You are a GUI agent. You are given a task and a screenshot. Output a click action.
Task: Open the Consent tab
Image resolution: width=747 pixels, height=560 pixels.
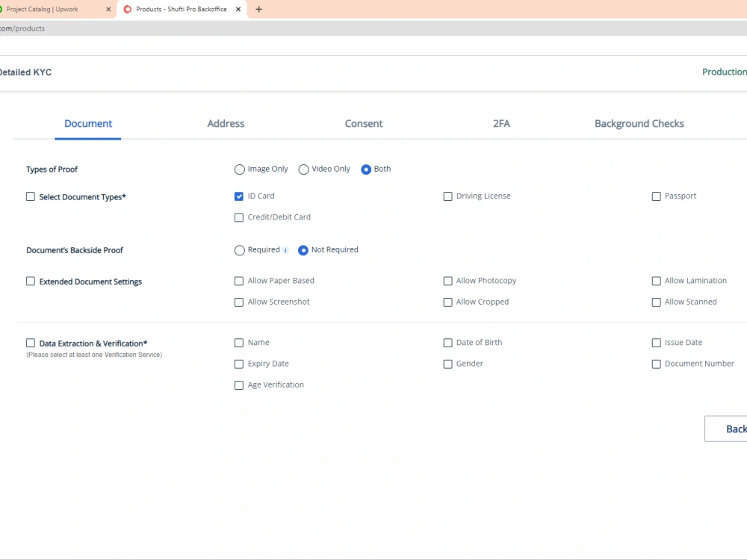click(x=364, y=123)
